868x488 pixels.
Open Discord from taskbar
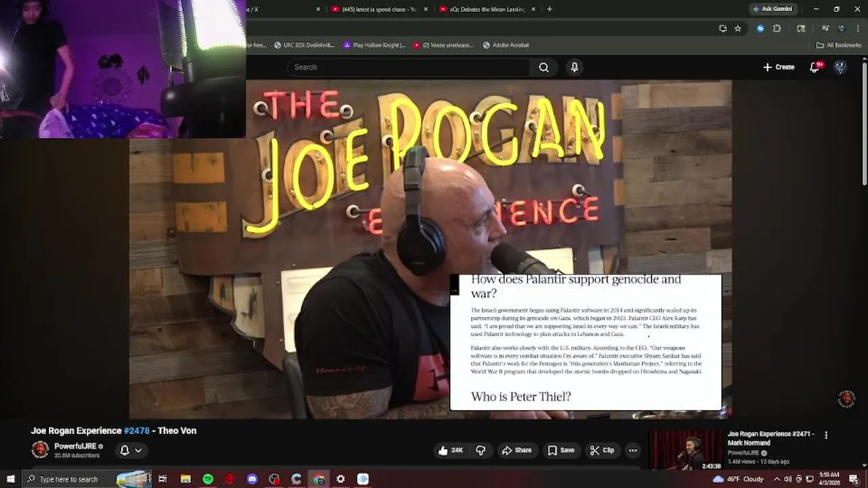coord(252,479)
